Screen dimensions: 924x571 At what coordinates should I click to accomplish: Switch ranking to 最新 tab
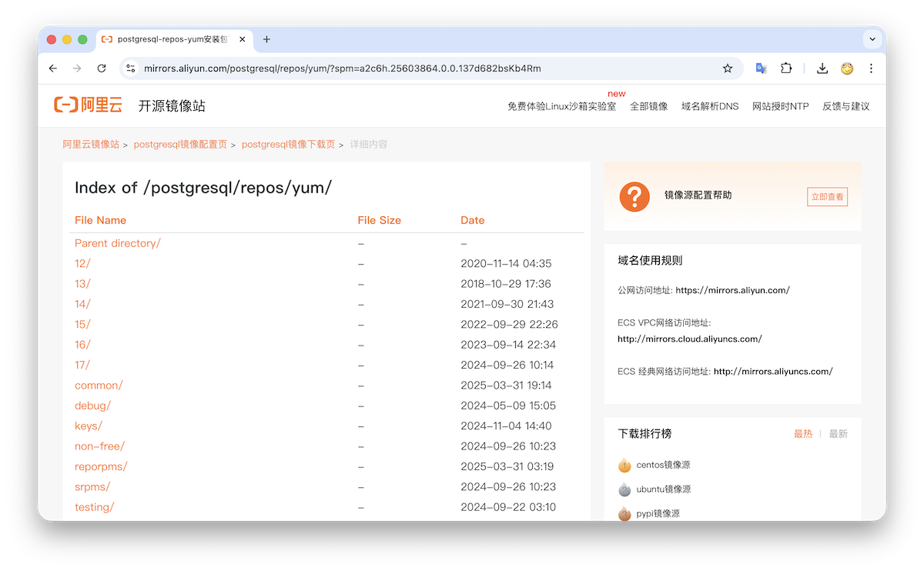pyautogui.click(x=838, y=434)
